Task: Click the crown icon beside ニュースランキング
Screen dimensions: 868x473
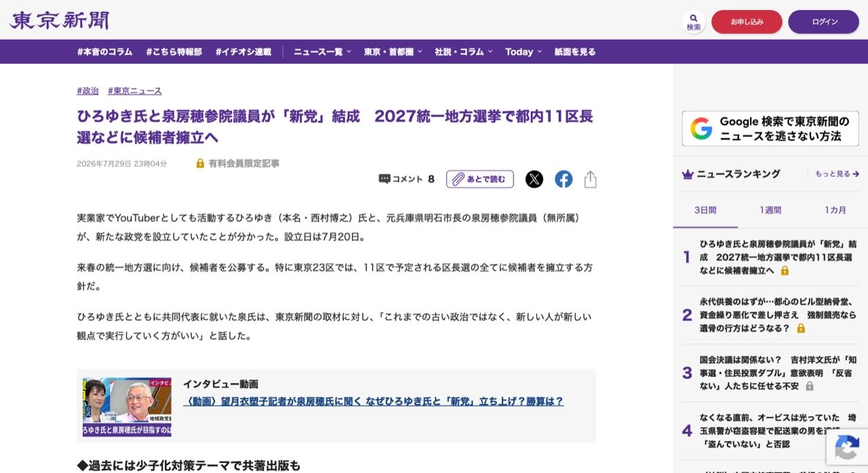Action: [x=688, y=174]
